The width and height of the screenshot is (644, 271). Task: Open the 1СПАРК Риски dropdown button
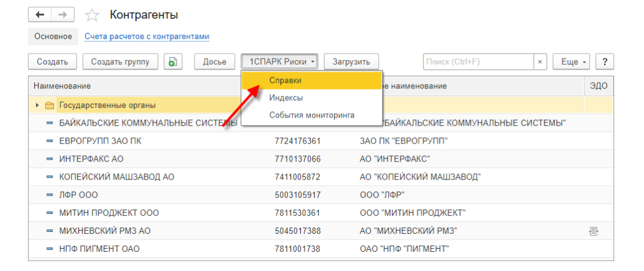(x=279, y=62)
